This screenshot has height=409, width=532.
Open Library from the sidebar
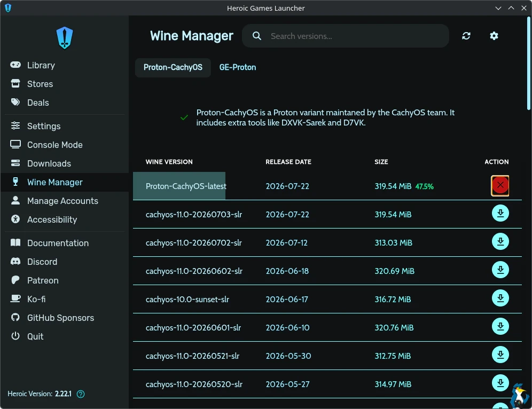click(65, 65)
